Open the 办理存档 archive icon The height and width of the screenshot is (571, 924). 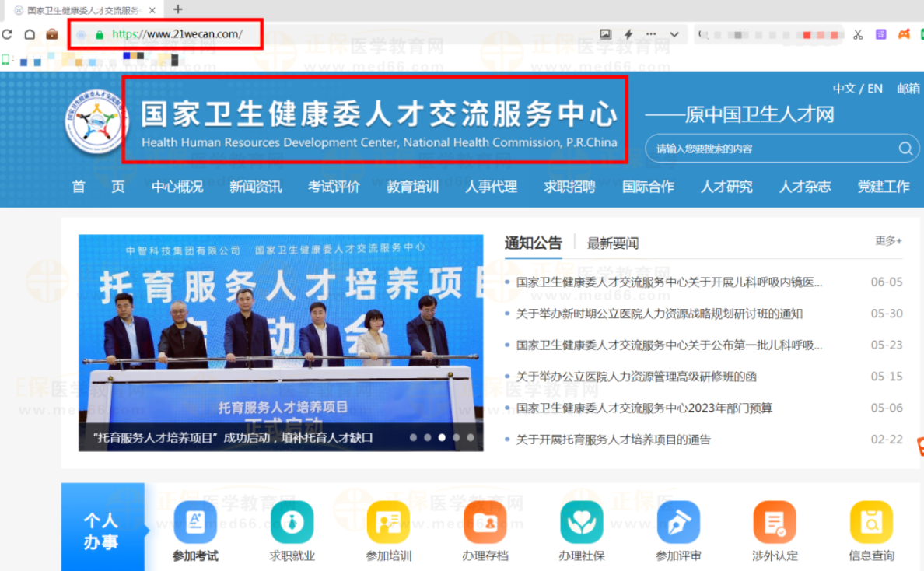click(x=485, y=522)
